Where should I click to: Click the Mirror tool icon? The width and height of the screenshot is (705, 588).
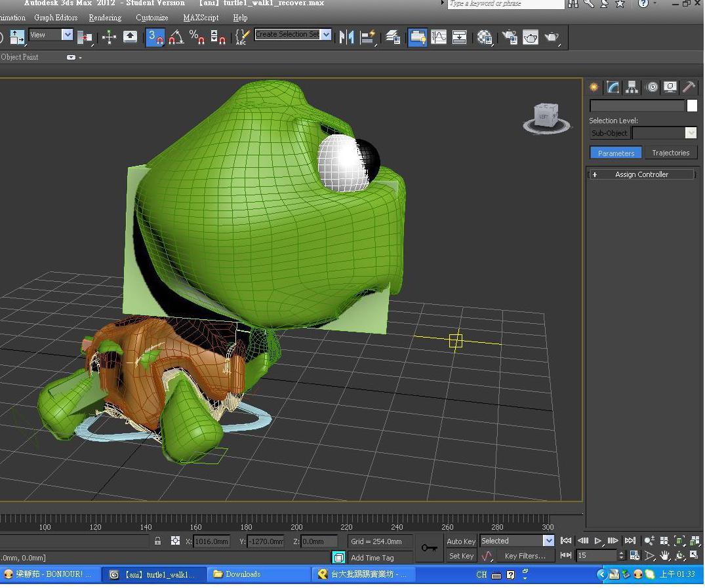coord(347,37)
